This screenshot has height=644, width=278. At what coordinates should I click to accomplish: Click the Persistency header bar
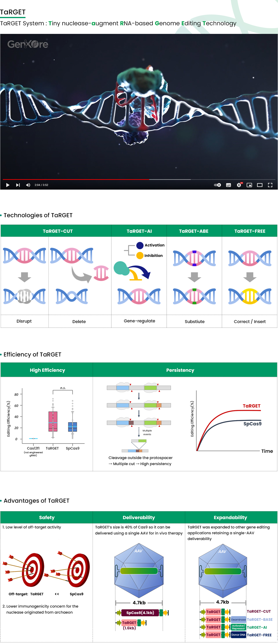180,370
